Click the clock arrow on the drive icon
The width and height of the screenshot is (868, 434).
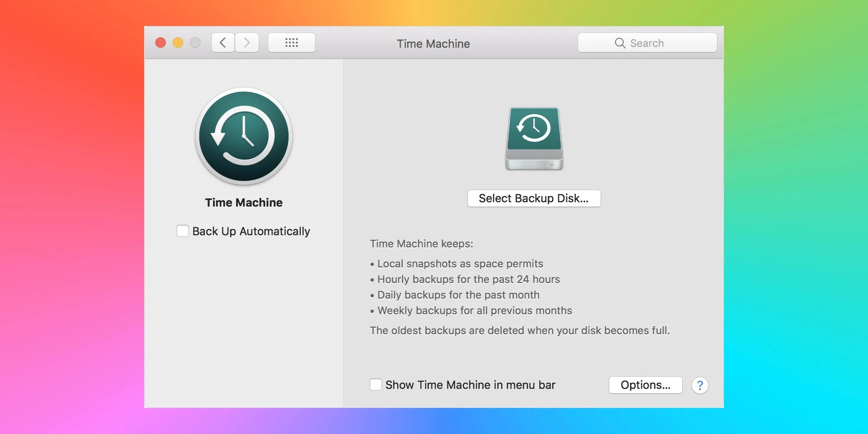click(534, 127)
